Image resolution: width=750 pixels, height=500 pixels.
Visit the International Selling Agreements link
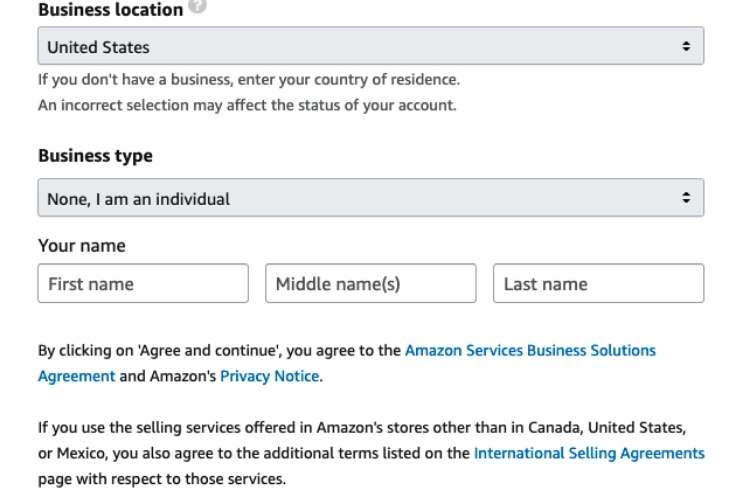(x=589, y=453)
